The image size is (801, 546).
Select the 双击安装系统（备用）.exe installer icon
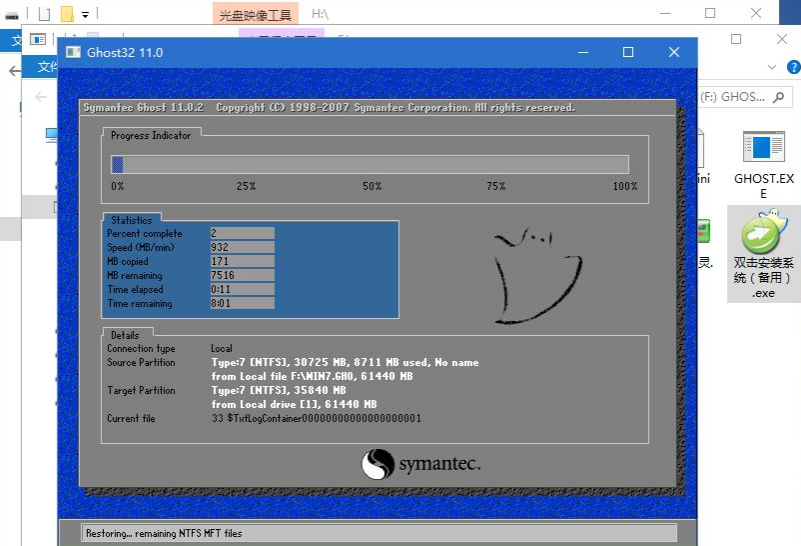pos(763,238)
